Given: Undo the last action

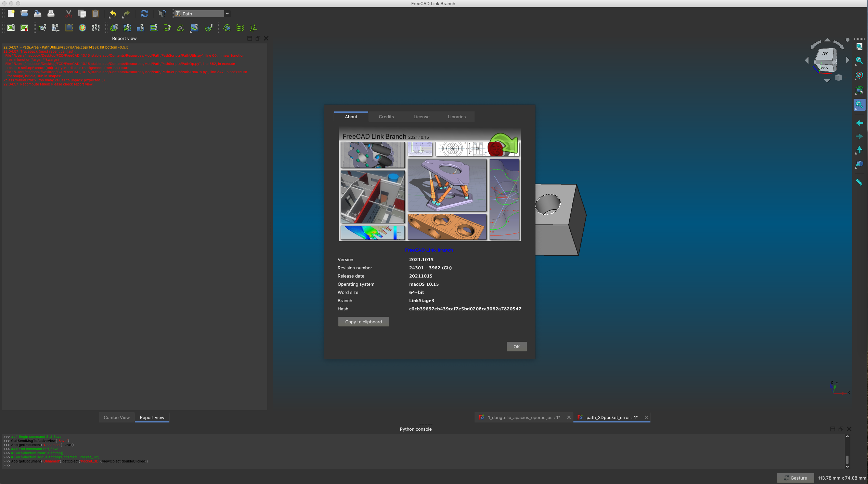Looking at the screenshot, I should (112, 14).
